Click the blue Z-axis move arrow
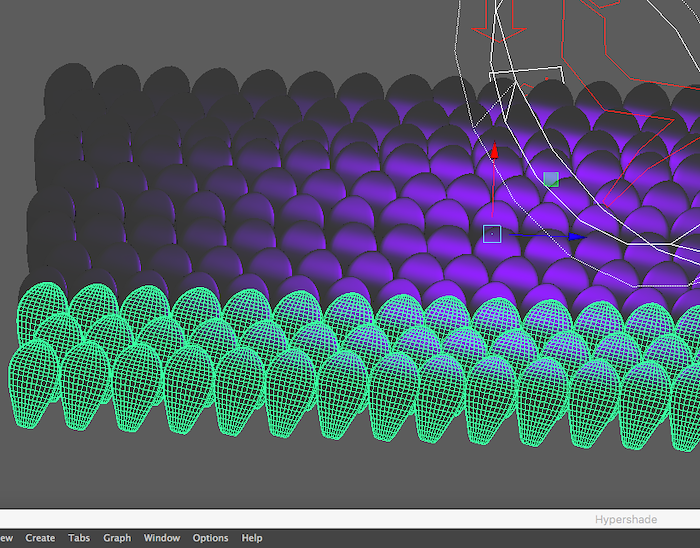700x548 pixels. pos(577,237)
